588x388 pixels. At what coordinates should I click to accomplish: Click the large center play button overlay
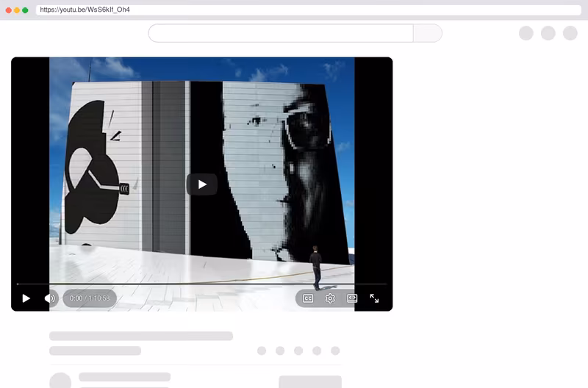tap(201, 184)
